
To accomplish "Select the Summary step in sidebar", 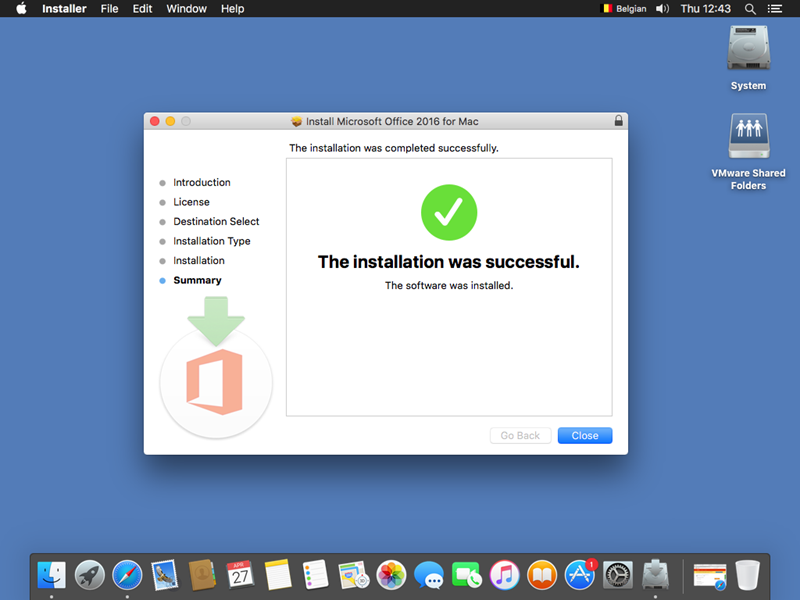I will (197, 280).
